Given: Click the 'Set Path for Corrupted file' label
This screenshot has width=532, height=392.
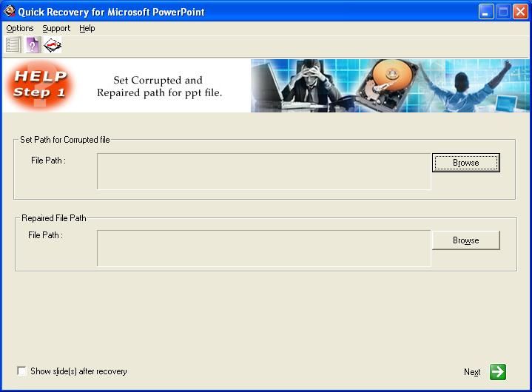Looking at the screenshot, I should (x=65, y=140).
